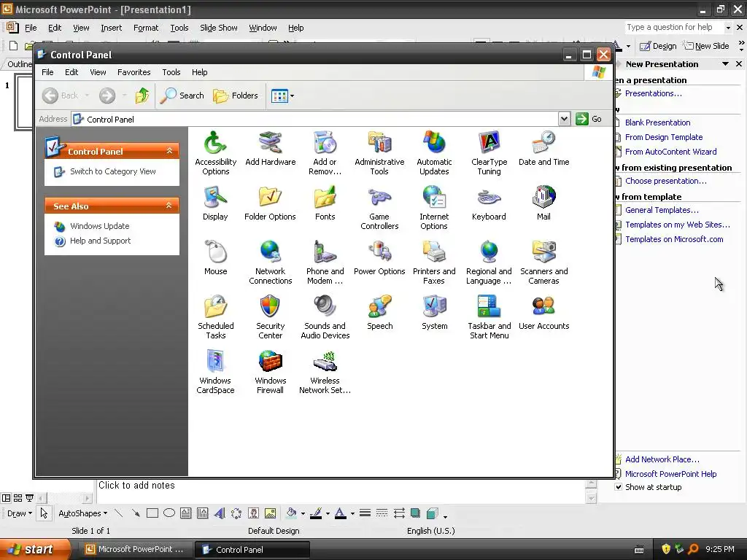Viewport: 747px width, 560px height.
Task: Open Network Connections icon
Action: [270, 262]
